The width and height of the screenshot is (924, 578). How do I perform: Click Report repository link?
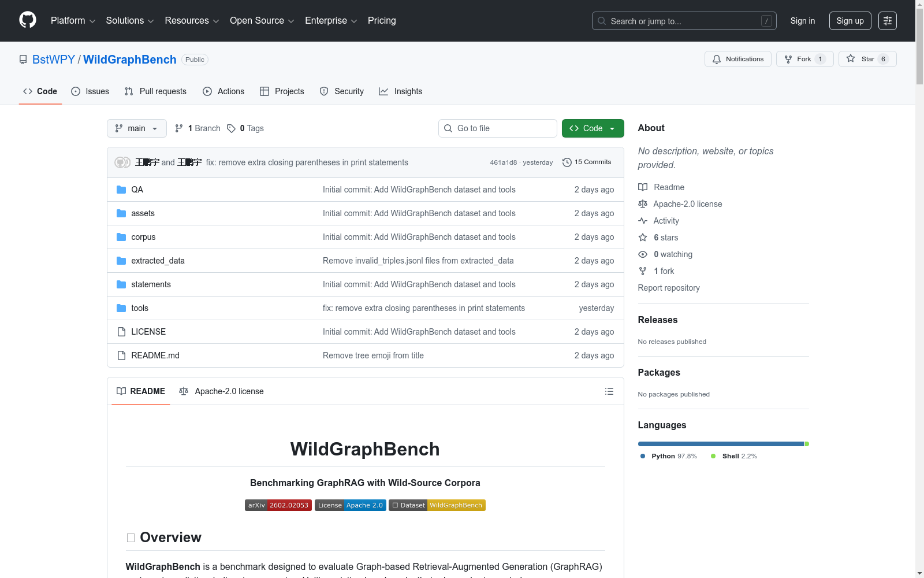669,288
